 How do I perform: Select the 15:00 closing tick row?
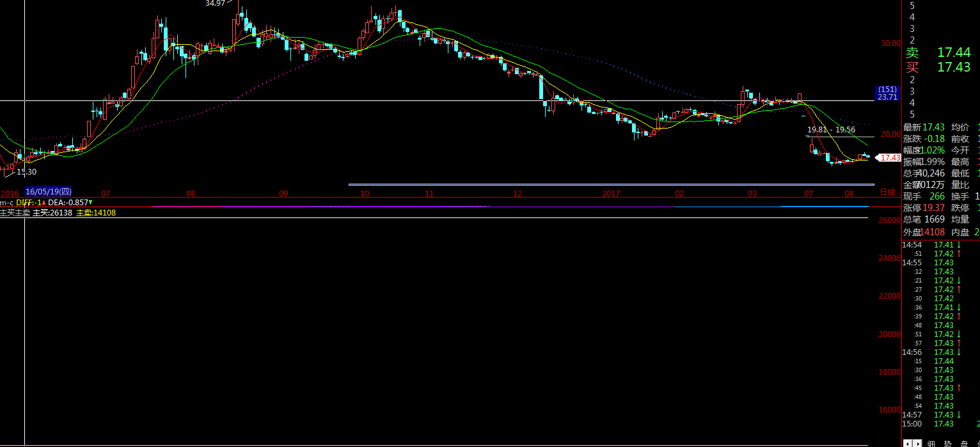pos(941,423)
